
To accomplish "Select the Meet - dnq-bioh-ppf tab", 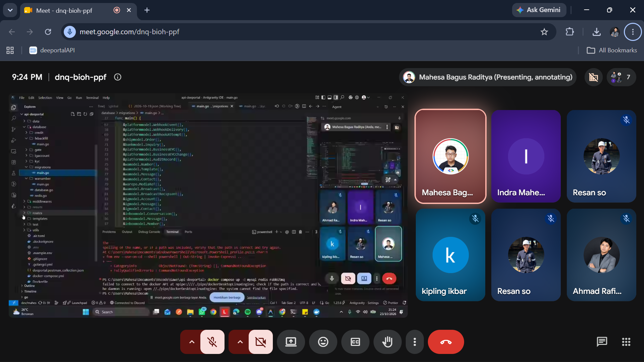I will tap(79, 10).
